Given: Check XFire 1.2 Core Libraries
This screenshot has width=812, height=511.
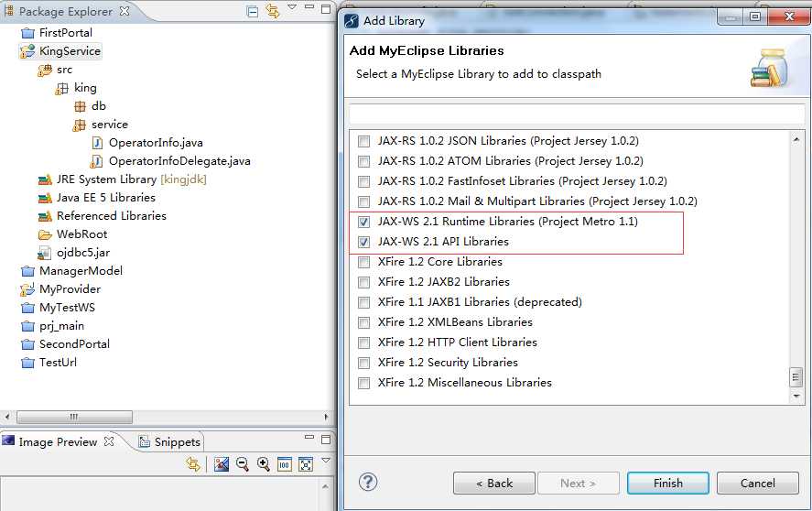Looking at the screenshot, I should [364, 262].
